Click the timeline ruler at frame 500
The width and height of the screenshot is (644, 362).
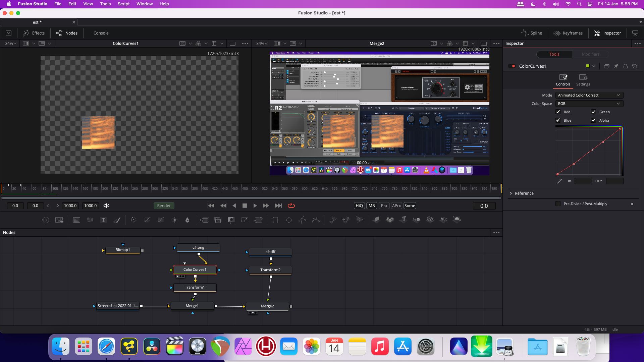(x=254, y=188)
